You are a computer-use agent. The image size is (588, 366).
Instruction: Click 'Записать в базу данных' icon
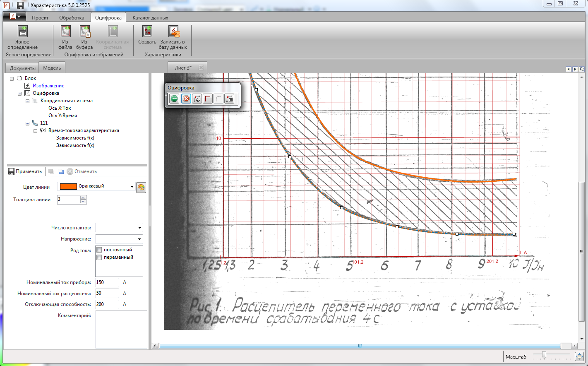point(174,31)
